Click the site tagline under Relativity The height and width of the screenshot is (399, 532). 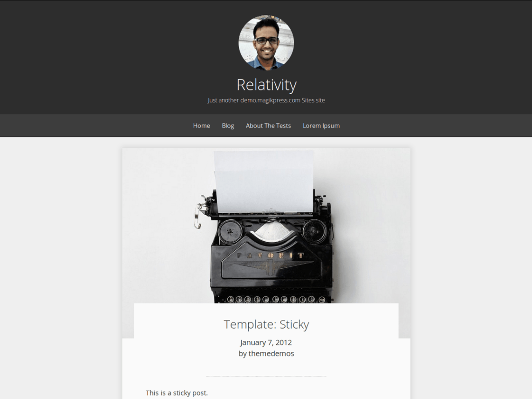pyautogui.click(x=266, y=101)
